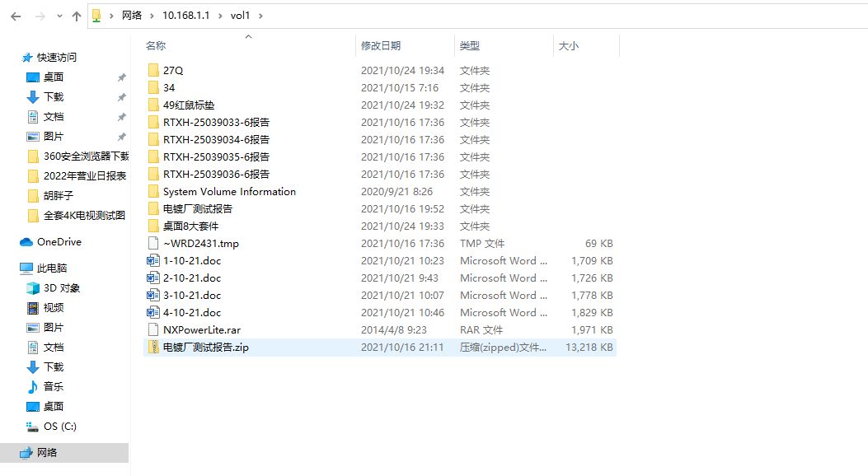868x476 pixels.
Task: Open pinned 图片 under quick access
Action: point(54,137)
